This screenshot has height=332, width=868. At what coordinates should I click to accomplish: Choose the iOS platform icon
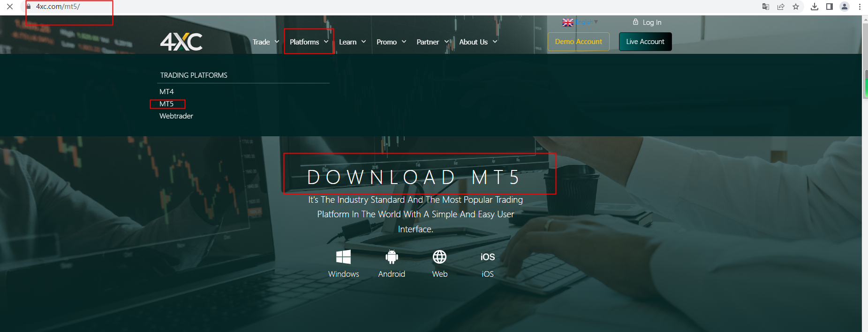[488, 257]
